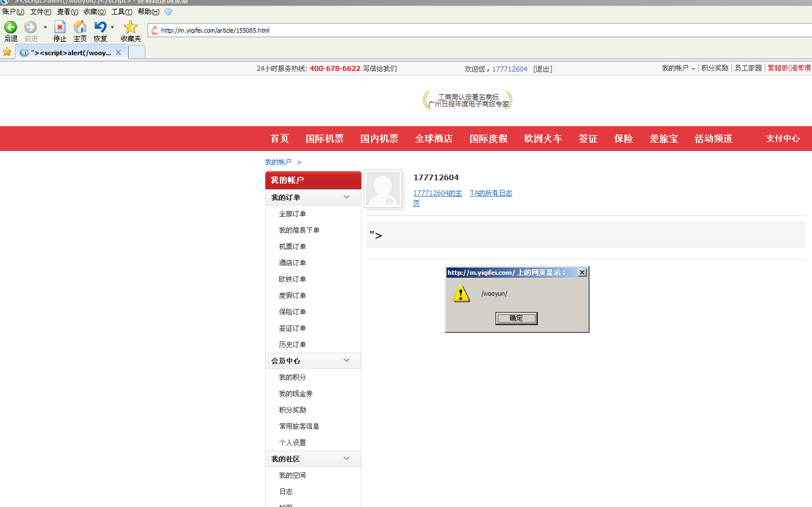Open 国际机票 navigation item
This screenshot has height=507, width=812.
click(325, 139)
